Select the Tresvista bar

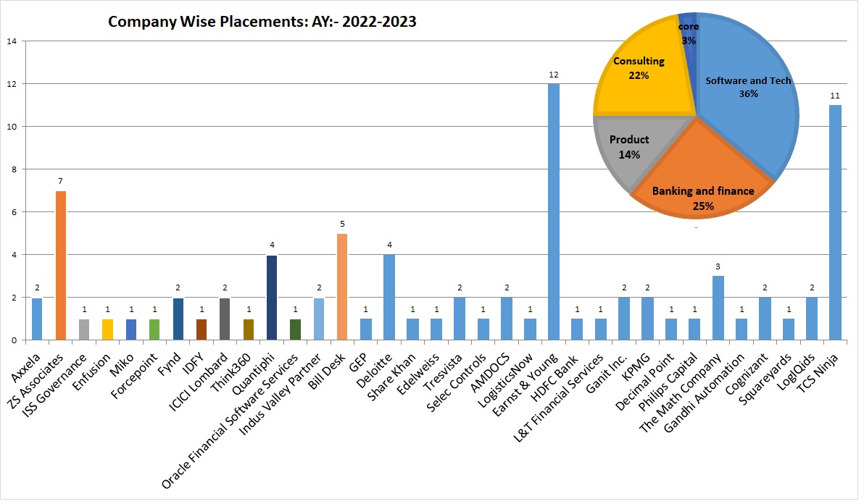point(460,319)
